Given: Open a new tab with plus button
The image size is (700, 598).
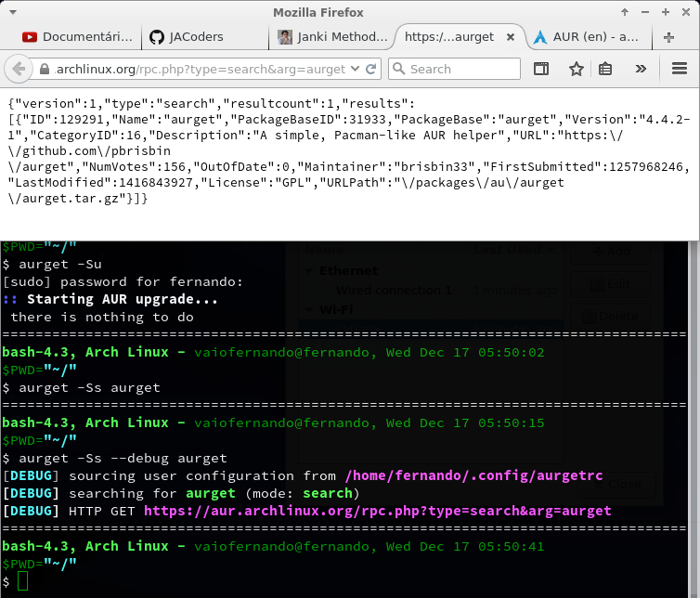Looking at the screenshot, I should (x=668, y=37).
